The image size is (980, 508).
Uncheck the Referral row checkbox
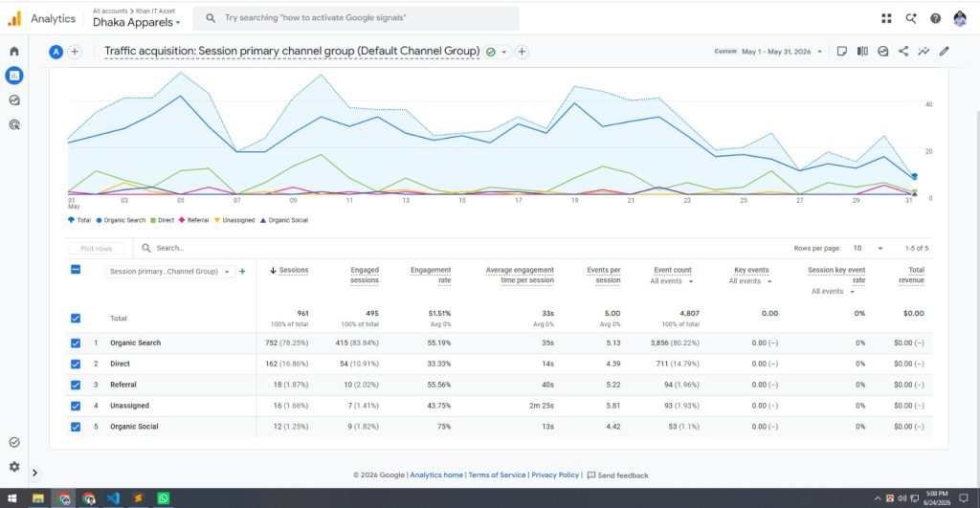click(76, 385)
